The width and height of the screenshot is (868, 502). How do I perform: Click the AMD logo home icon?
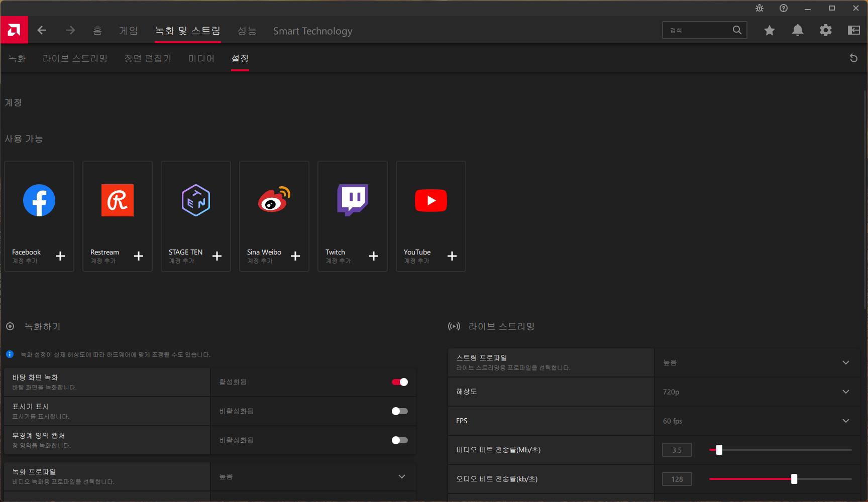click(14, 30)
